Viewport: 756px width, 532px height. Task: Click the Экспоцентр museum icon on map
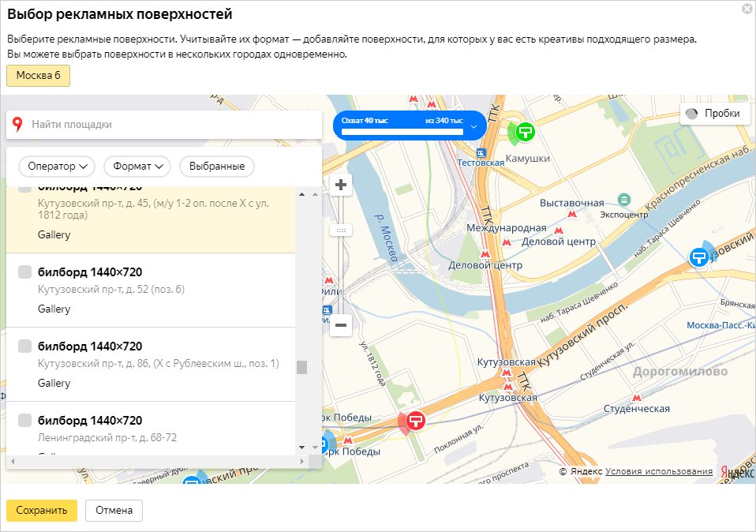[624, 199]
